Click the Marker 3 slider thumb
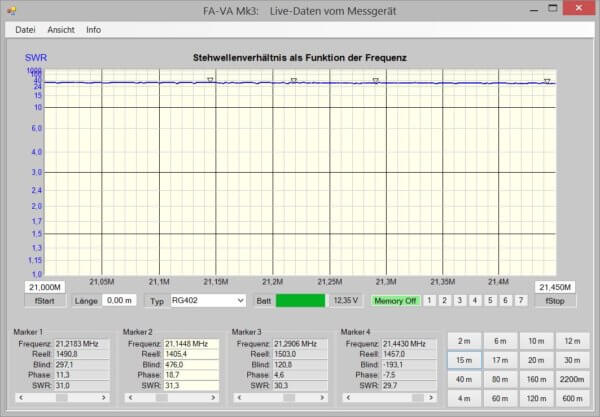The width and height of the screenshot is (600, 417). point(289,398)
